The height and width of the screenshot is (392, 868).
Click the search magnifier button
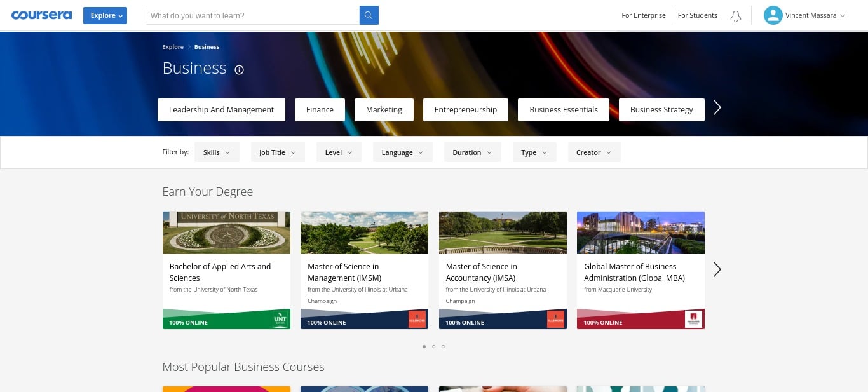pos(369,15)
